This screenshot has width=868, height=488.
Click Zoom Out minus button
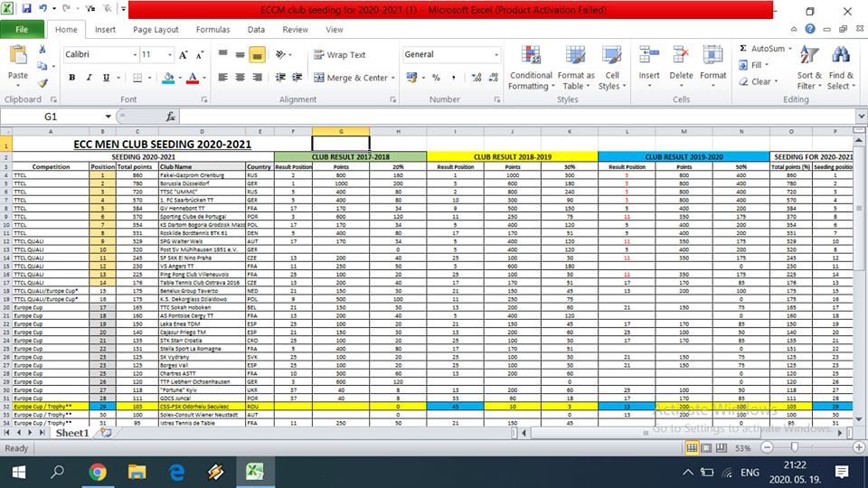[x=767, y=447]
